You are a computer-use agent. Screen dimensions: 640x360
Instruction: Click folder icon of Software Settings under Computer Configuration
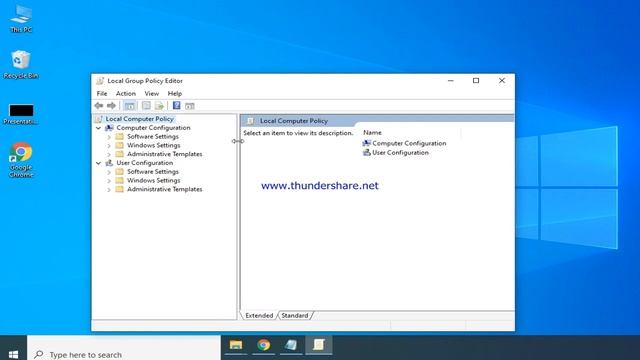pos(120,136)
